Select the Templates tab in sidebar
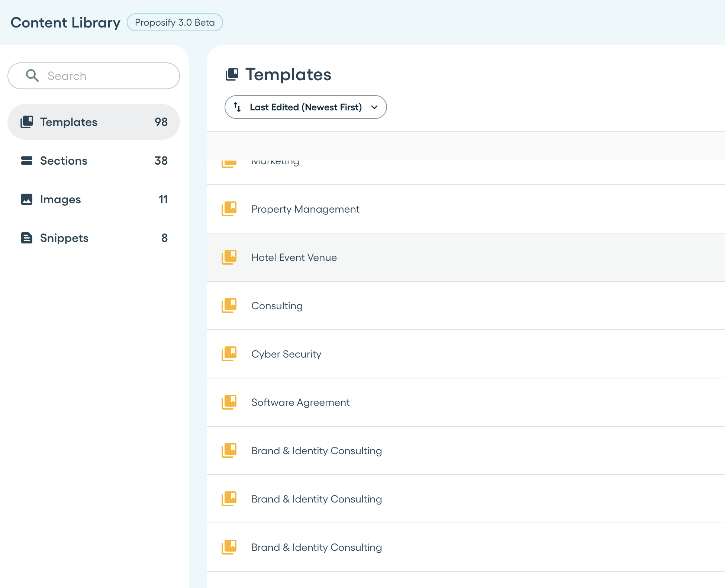Image resolution: width=725 pixels, height=588 pixels. pyautogui.click(x=94, y=122)
